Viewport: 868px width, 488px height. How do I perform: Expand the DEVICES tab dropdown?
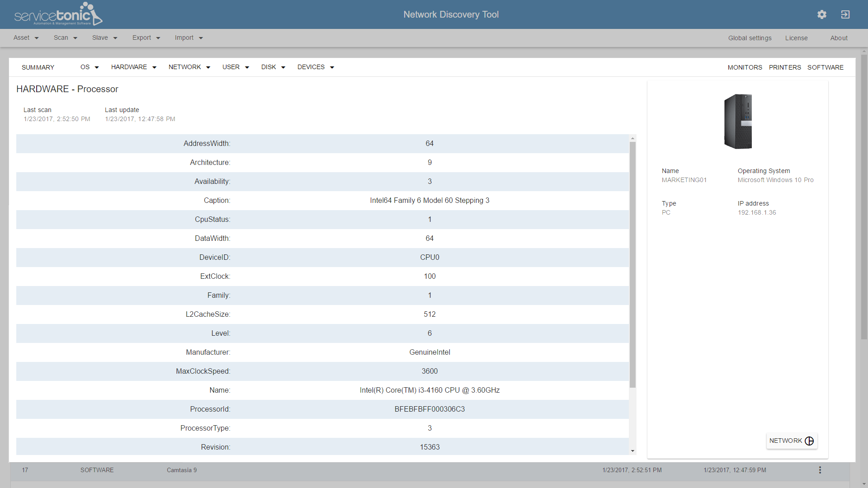coord(316,67)
